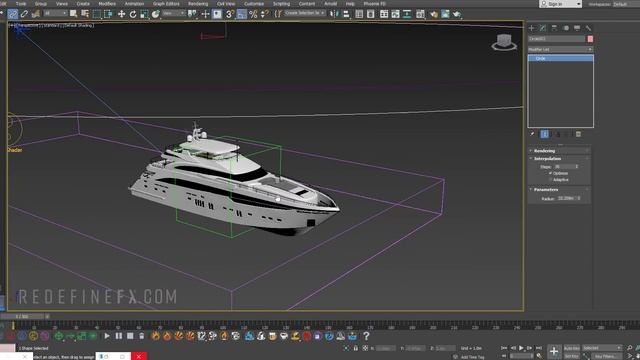Open the Graph Editors menu

pos(166,4)
